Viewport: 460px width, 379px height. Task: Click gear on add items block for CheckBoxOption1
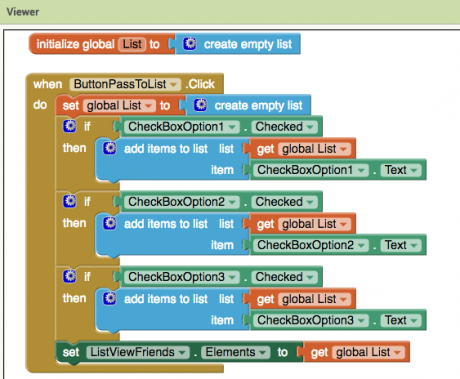click(110, 148)
